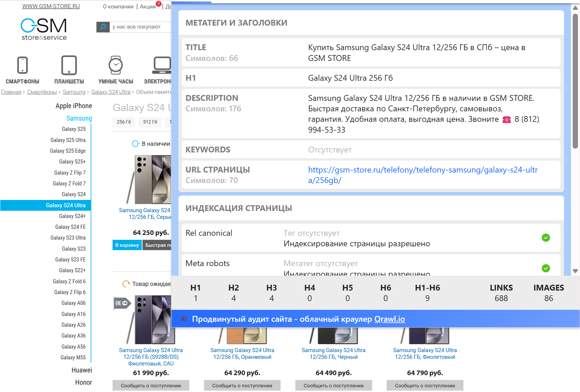Screen dimensions: 580x392
Task: Open the Qrawl.io link
Action: 389,319
